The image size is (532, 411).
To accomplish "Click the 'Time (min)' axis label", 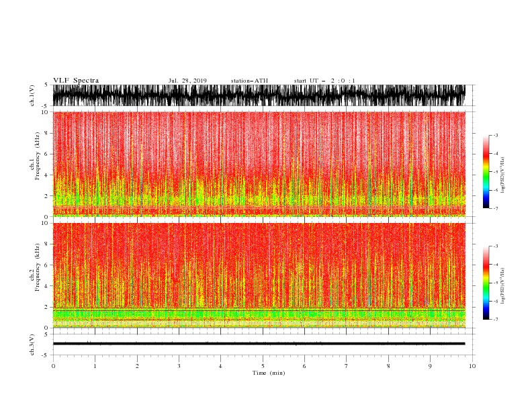I will 269,373.
